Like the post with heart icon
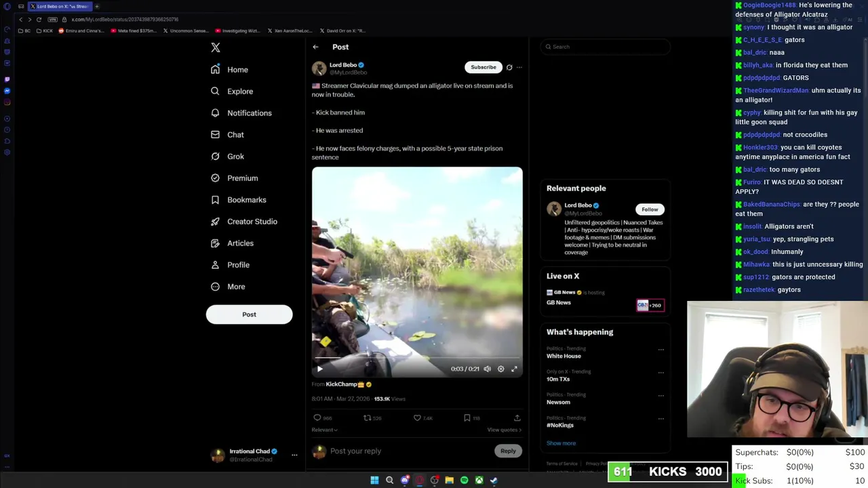This screenshot has width=868, height=488. 417,418
